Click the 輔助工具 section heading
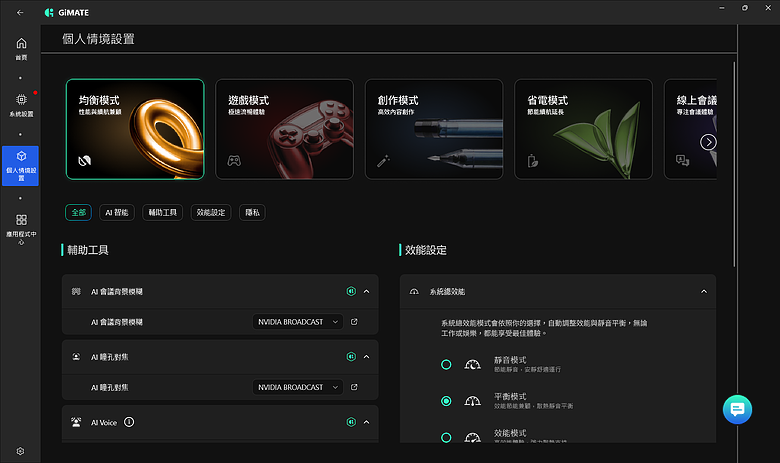The width and height of the screenshot is (780, 463). coord(88,250)
